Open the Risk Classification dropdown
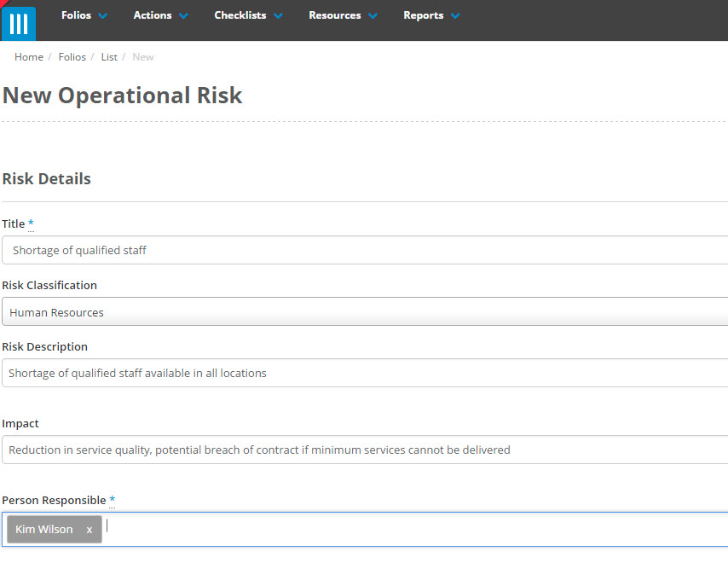The width and height of the screenshot is (728, 563). [x=364, y=311]
